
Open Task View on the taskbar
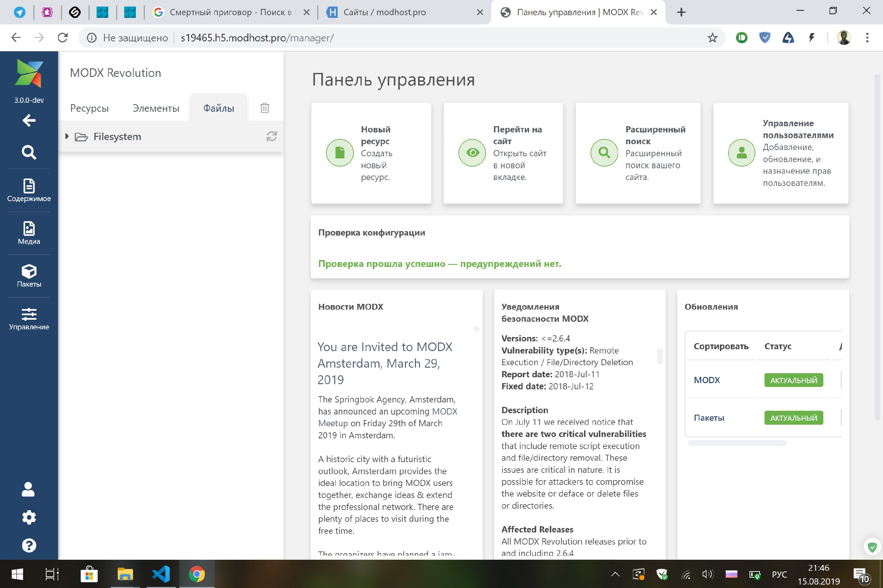click(x=52, y=574)
